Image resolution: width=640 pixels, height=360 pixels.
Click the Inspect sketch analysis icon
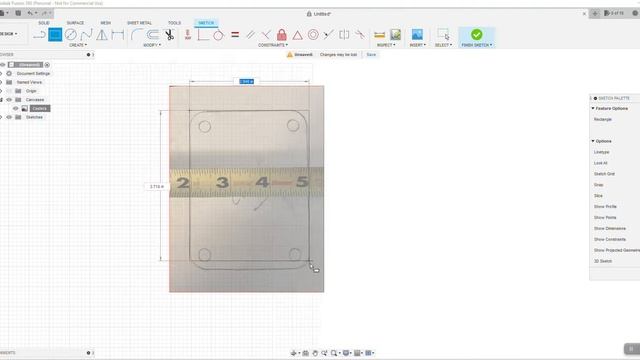tap(395, 35)
